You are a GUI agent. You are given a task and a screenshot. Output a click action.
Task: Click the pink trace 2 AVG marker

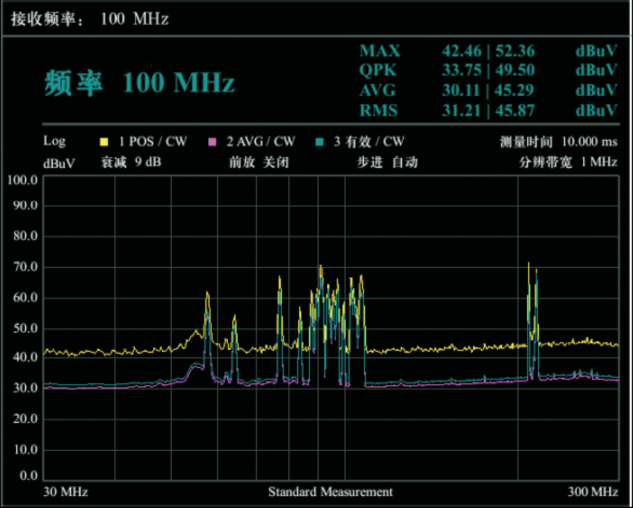tap(211, 141)
